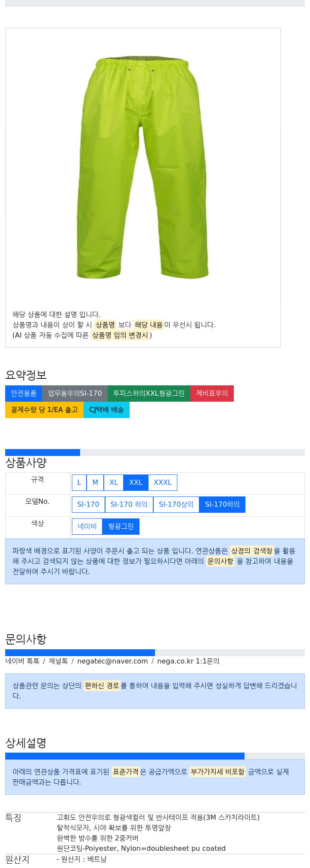Choose 네이비 color option
310x868 pixels.
pos(87,526)
